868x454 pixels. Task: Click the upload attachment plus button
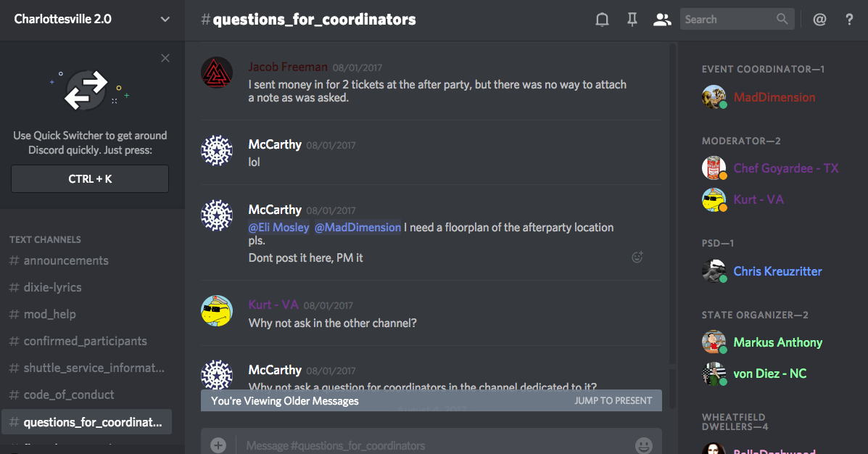click(218, 445)
